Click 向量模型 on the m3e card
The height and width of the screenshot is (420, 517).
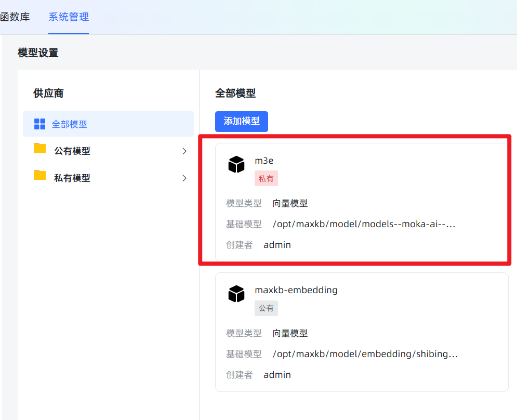tap(290, 203)
